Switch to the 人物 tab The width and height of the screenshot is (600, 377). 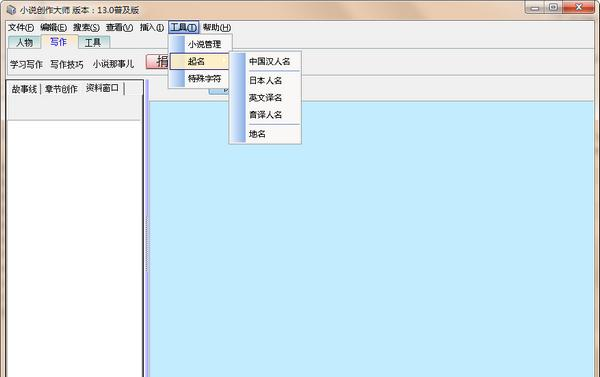click(x=24, y=42)
